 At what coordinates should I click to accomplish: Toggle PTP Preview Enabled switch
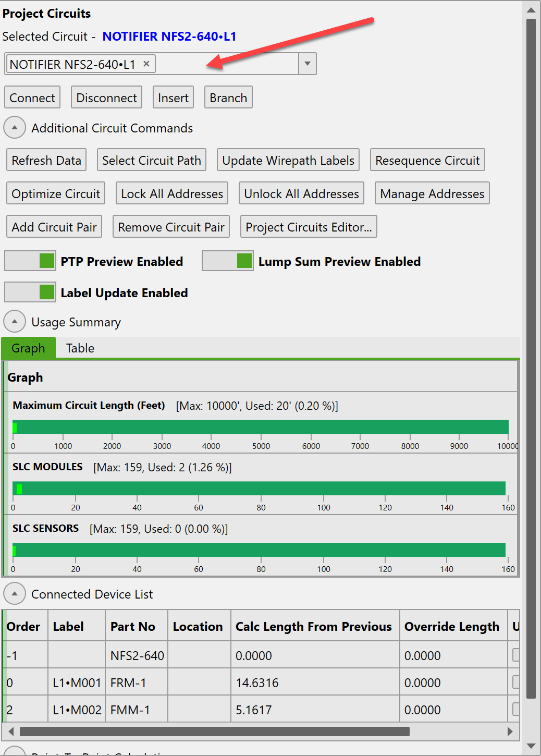tap(30, 261)
